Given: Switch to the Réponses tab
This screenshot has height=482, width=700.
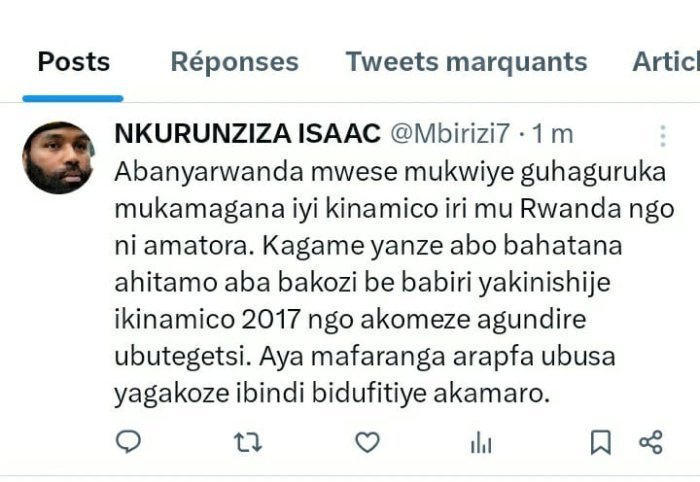Looking at the screenshot, I should pos(235,62).
